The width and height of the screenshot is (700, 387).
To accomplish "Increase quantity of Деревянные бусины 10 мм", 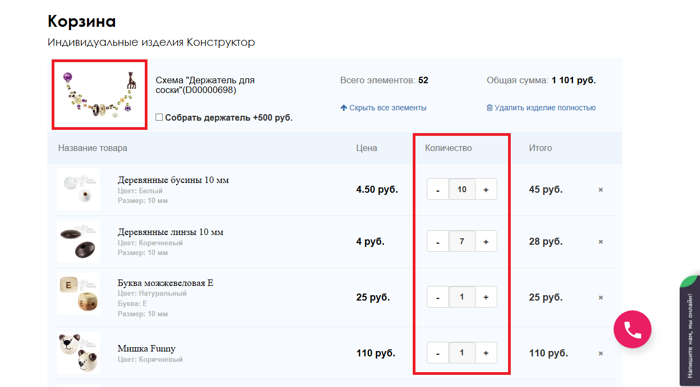I will click(x=486, y=190).
